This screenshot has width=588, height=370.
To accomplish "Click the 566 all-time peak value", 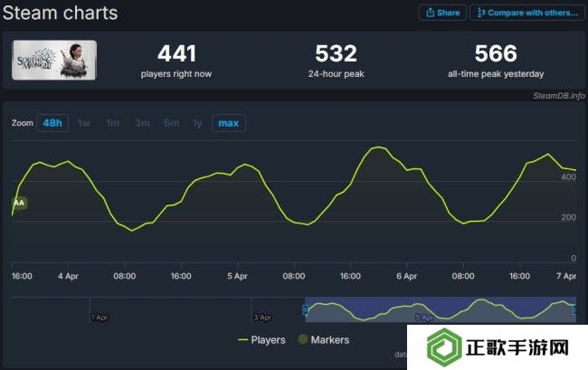I will tap(496, 53).
